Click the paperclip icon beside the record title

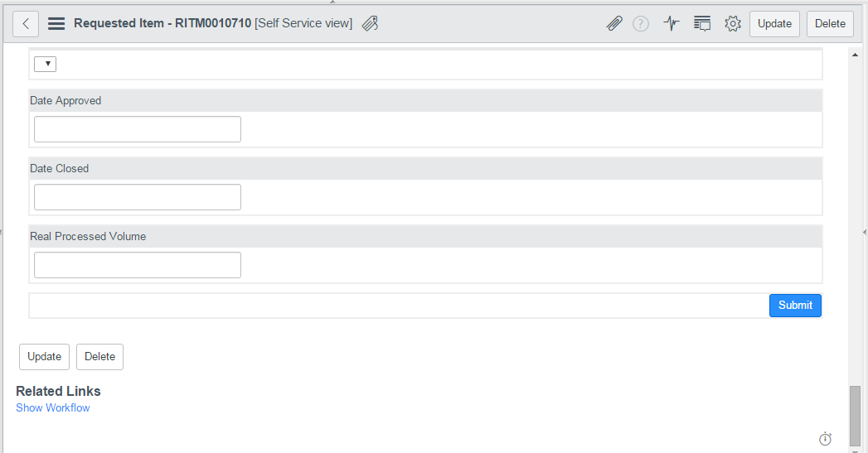click(x=370, y=23)
